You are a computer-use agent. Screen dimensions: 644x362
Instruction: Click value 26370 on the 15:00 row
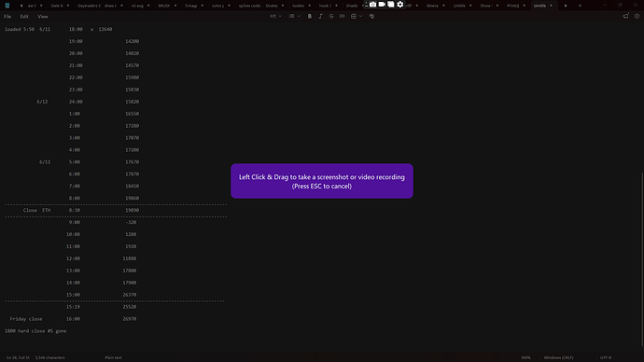click(130, 295)
